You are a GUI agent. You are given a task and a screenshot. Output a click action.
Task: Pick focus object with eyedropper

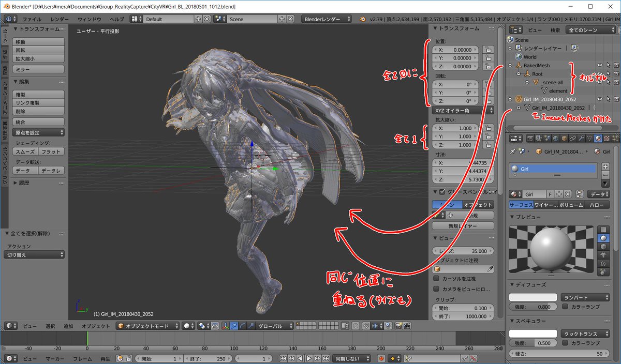(490, 269)
